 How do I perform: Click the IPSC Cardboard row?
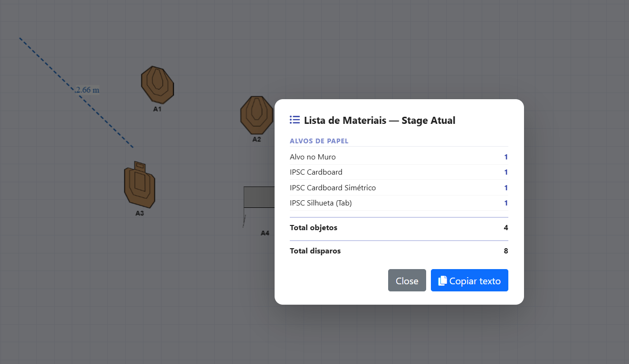tap(399, 172)
